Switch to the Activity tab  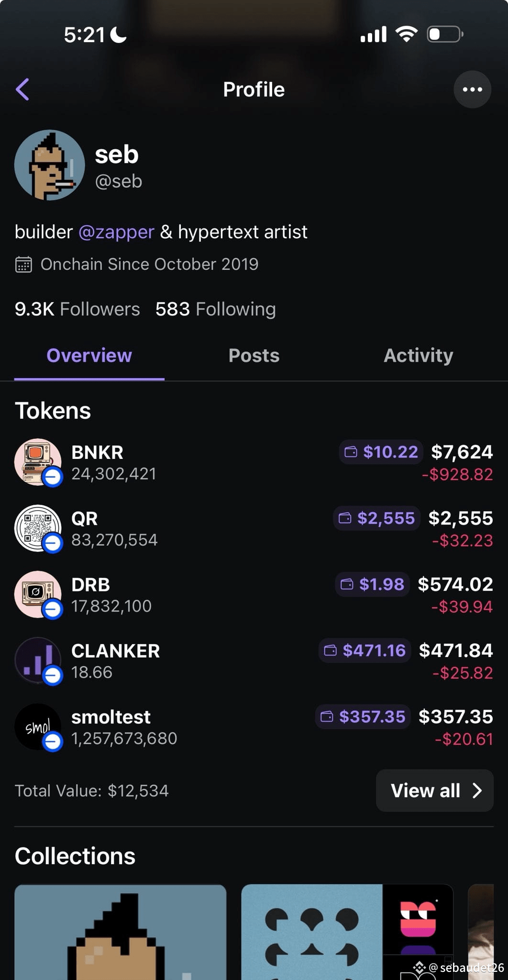(419, 356)
